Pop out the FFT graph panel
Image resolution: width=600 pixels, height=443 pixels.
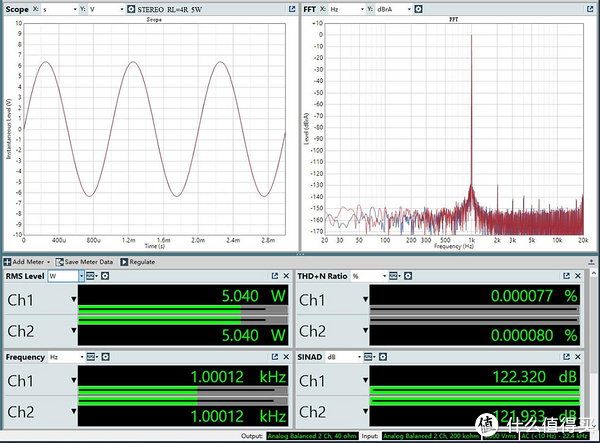(590, 9)
